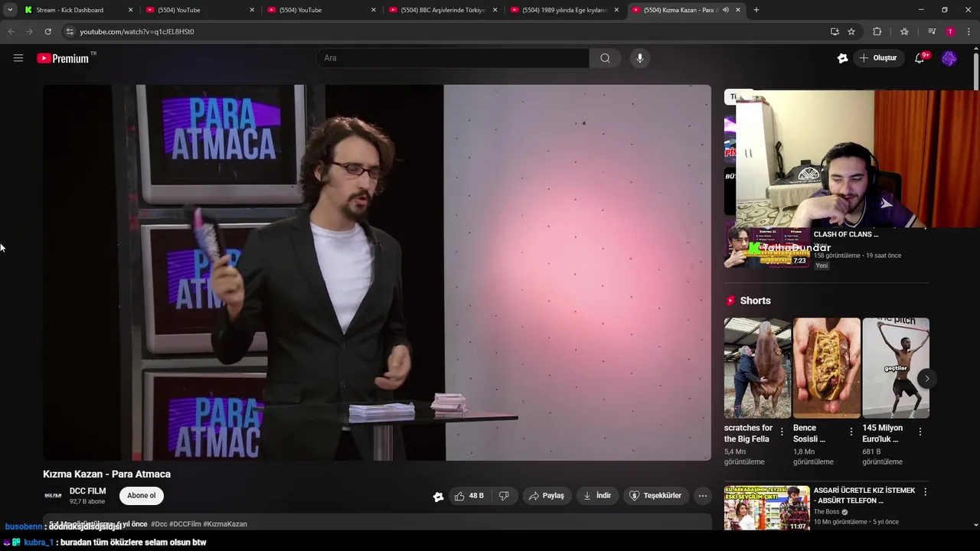Image resolution: width=980 pixels, height=551 pixels.
Task: Open The Boss channel name
Action: 827,512
